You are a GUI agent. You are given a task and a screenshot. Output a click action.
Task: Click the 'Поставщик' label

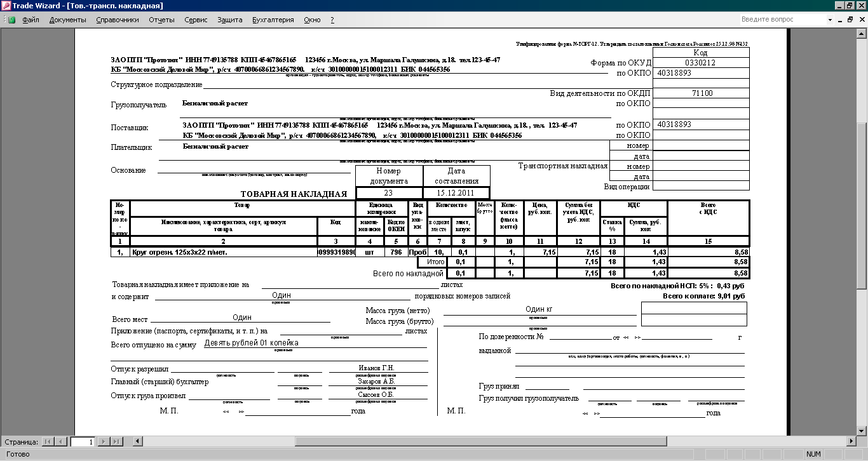[130, 128]
